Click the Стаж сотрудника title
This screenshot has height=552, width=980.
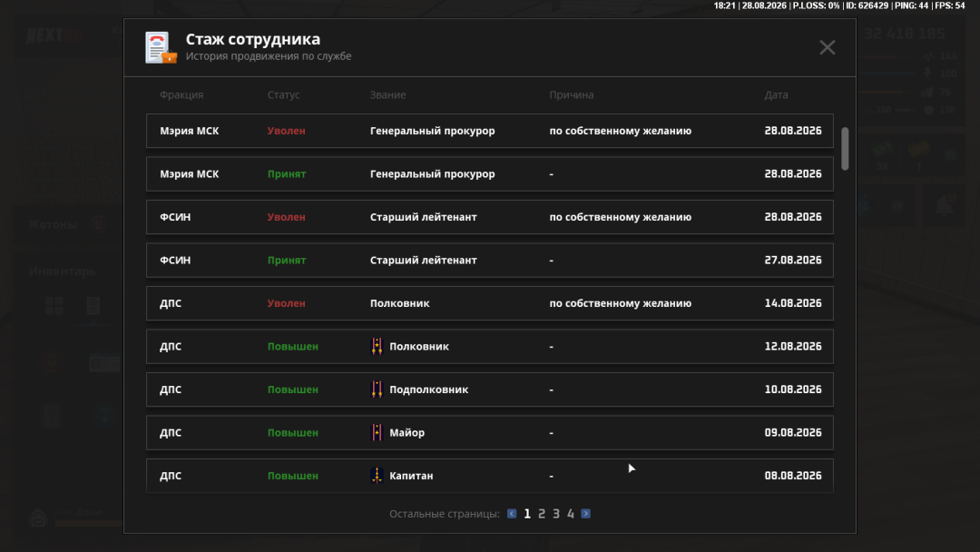tap(252, 39)
